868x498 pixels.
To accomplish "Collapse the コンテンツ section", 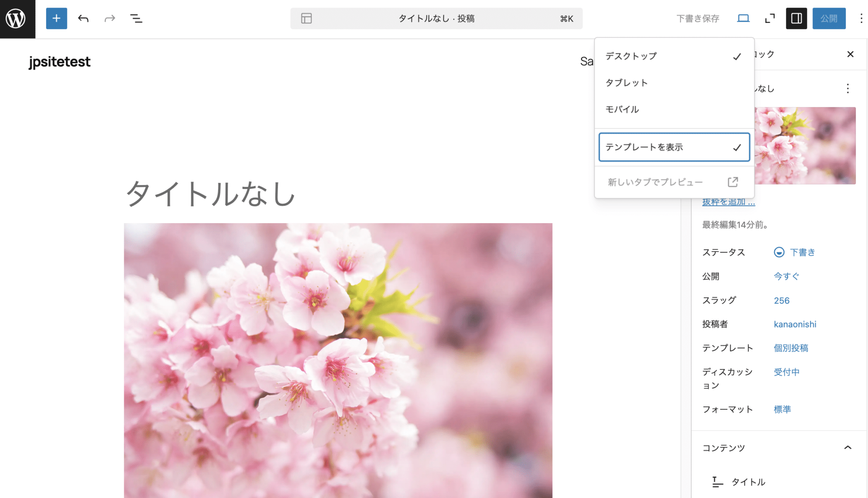I will 848,448.
